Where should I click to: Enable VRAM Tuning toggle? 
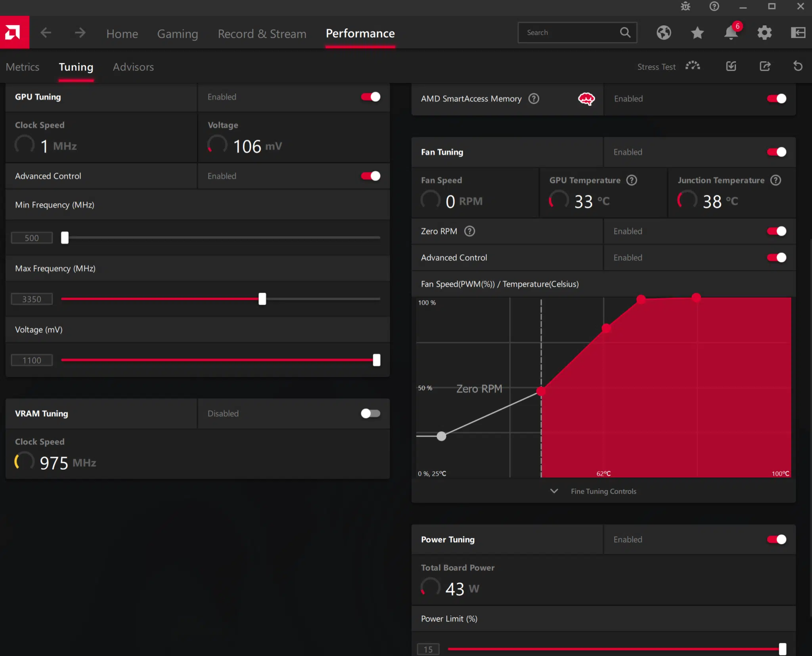coord(371,413)
